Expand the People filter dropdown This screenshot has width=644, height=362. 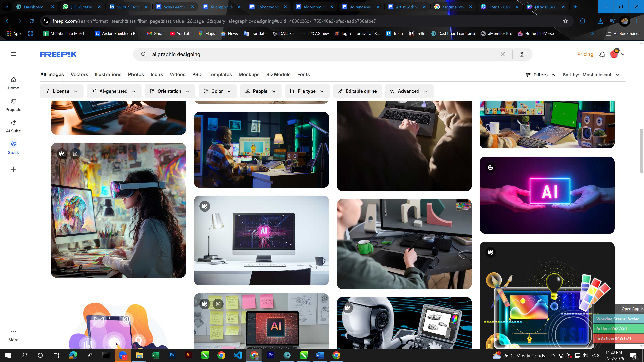(x=261, y=91)
